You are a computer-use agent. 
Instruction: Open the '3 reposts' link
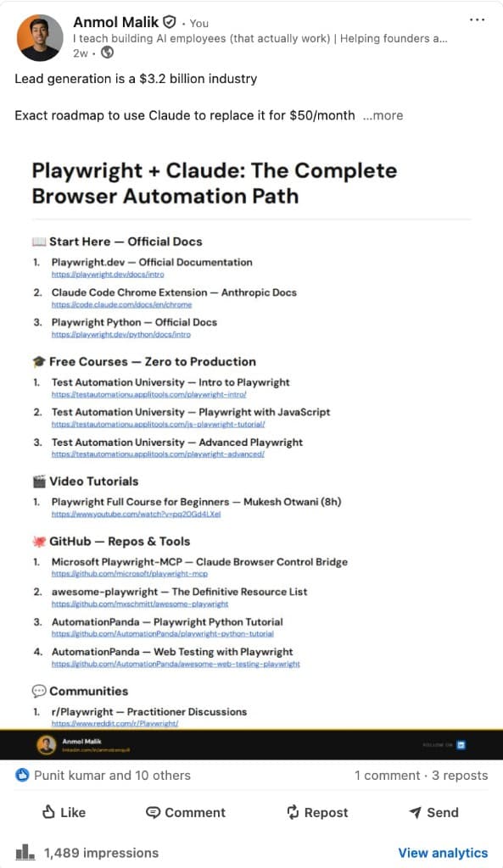pyautogui.click(x=460, y=776)
